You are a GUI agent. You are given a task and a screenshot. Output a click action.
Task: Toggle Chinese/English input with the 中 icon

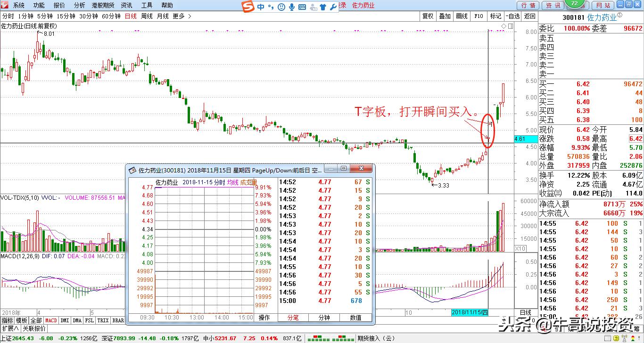(x=260, y=6)
